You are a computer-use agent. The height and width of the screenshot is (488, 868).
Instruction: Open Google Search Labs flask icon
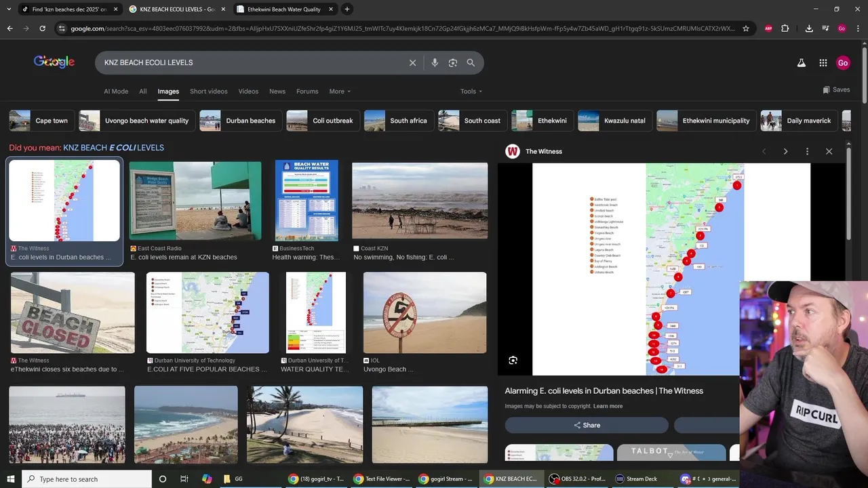(801, 62)
